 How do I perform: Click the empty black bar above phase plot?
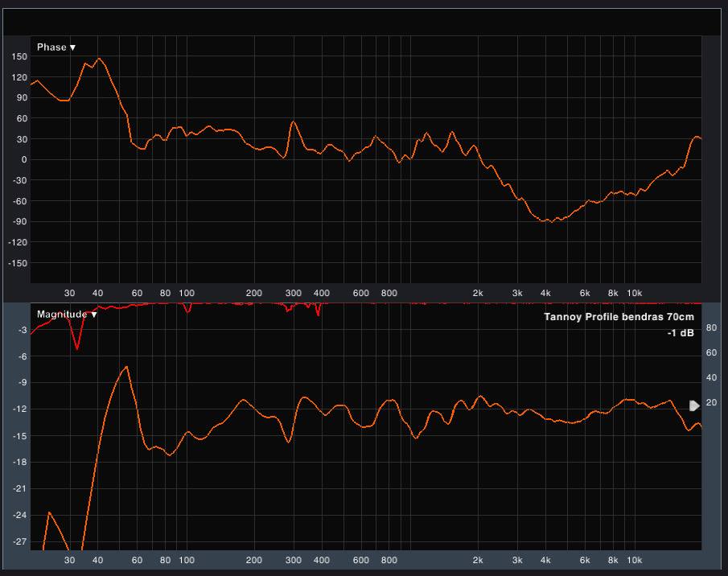362,23
